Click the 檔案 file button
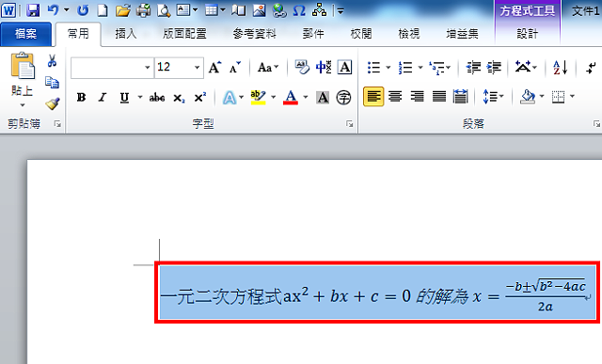Image resolution: width=602 pixels, height=364 pixels. tap(25, 34)
